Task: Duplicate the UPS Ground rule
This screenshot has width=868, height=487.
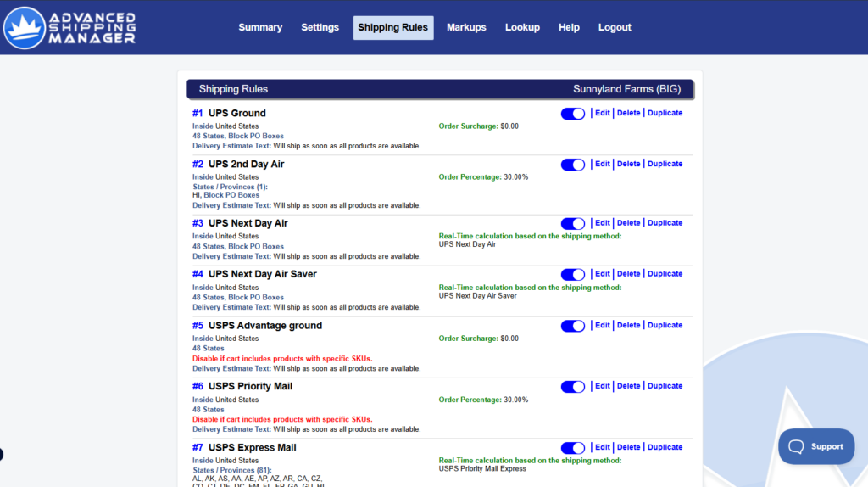Action: pos(665,113)
